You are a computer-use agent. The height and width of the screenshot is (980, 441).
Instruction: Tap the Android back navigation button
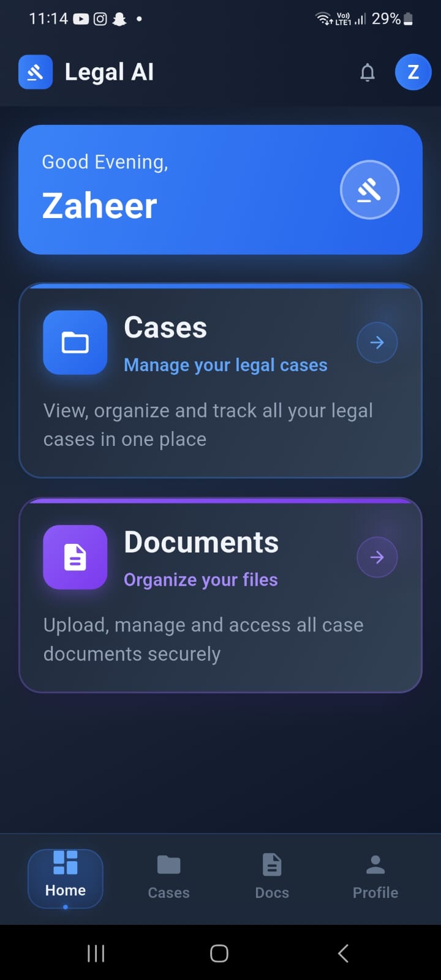343,953
